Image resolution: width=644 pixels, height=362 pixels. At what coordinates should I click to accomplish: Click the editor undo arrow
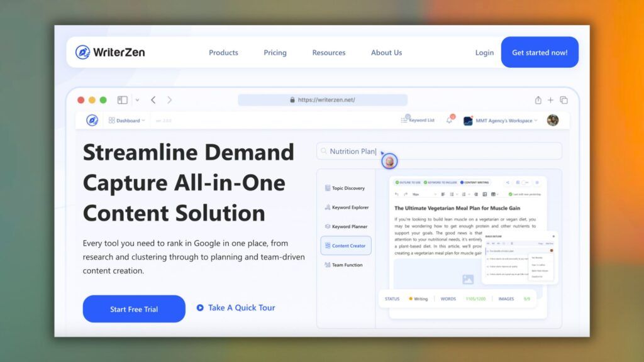click(x=396, y=194)
